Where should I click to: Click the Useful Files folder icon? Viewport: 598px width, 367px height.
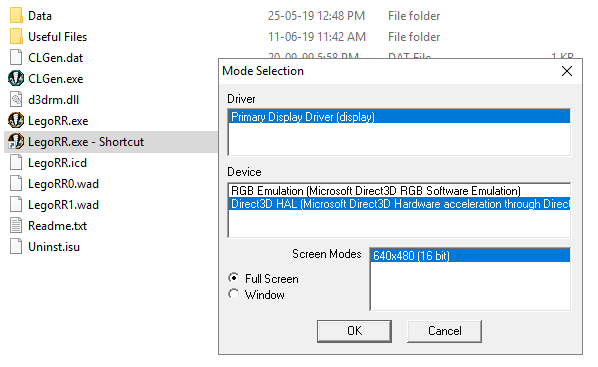[16, 37]
